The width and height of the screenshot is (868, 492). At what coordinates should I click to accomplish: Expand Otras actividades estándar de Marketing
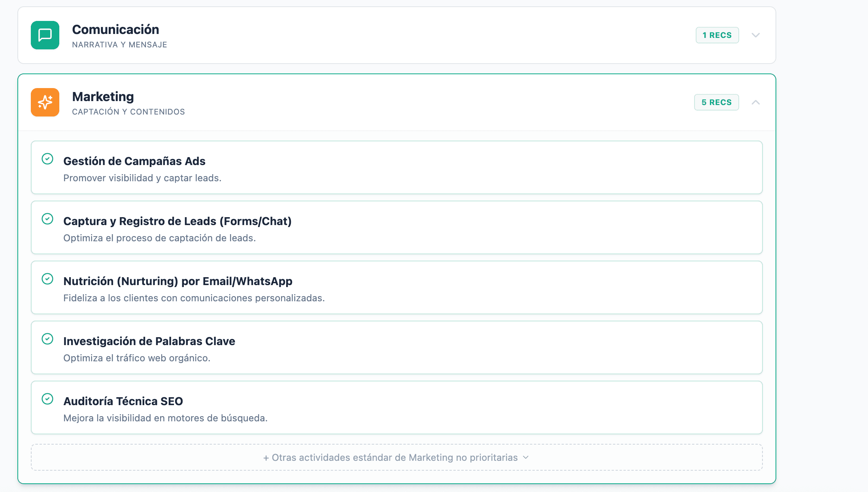click(390, 457)
